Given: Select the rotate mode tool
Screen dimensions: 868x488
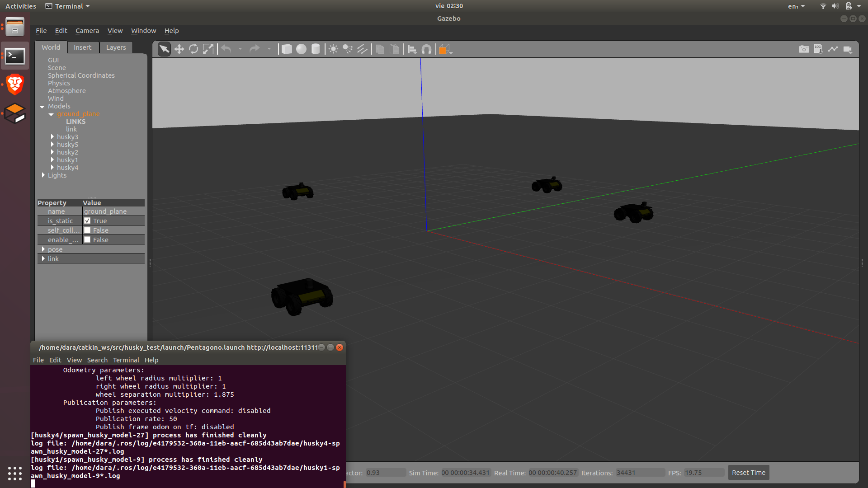Looking at the screenshot, I should (x=193, y=49).
